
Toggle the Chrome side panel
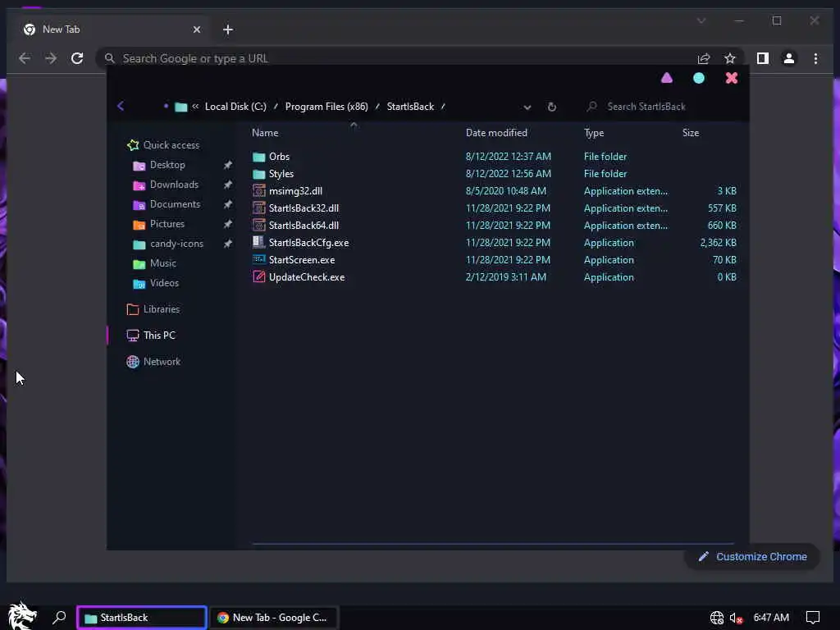click(762, 58)
